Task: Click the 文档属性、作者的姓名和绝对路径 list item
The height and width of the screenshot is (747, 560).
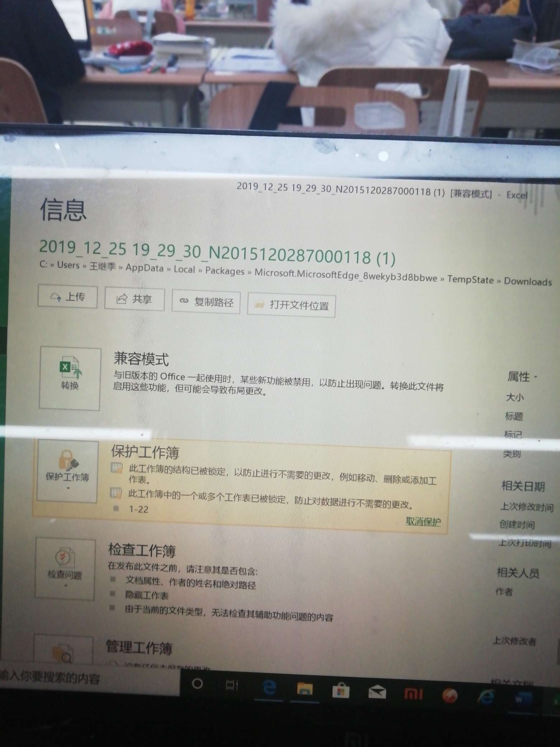Action: tap(191, 583)
